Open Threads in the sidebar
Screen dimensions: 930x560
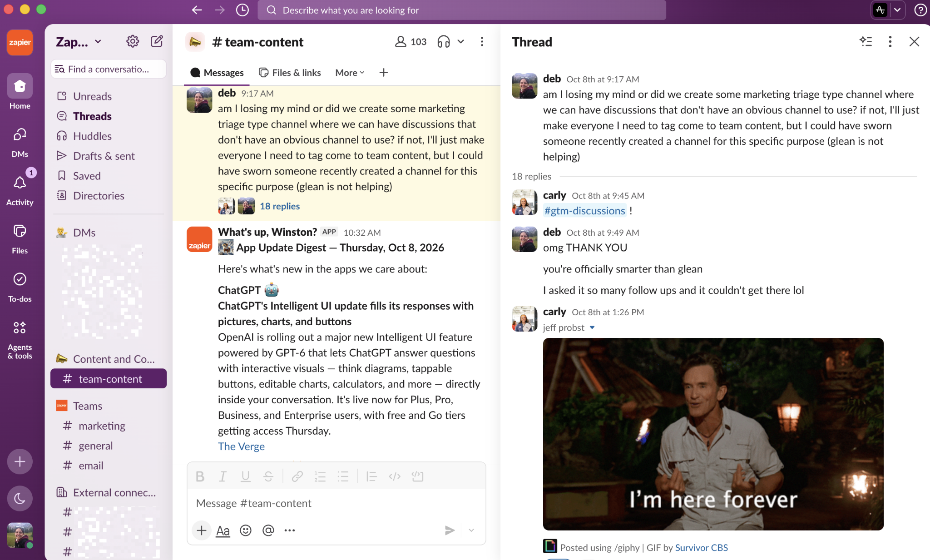click(109, 116)
